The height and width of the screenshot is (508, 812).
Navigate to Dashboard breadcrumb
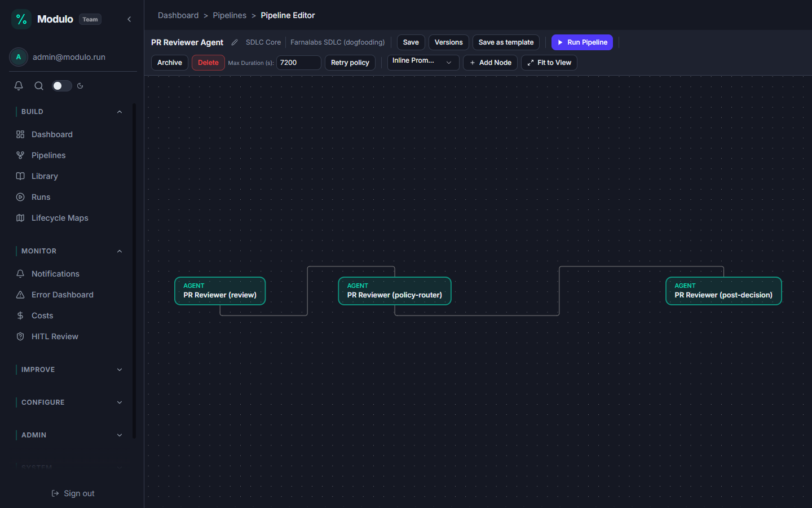click(x=178, y=15)
